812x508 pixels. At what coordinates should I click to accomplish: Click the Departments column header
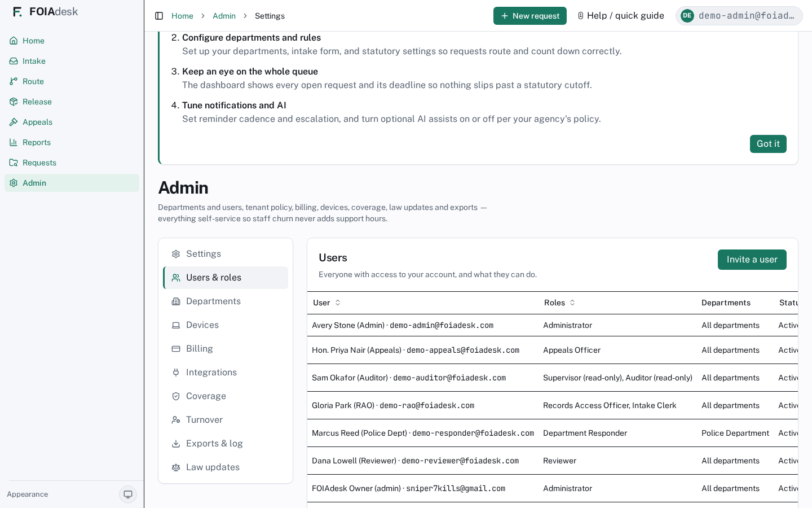[x=726, y=303]
